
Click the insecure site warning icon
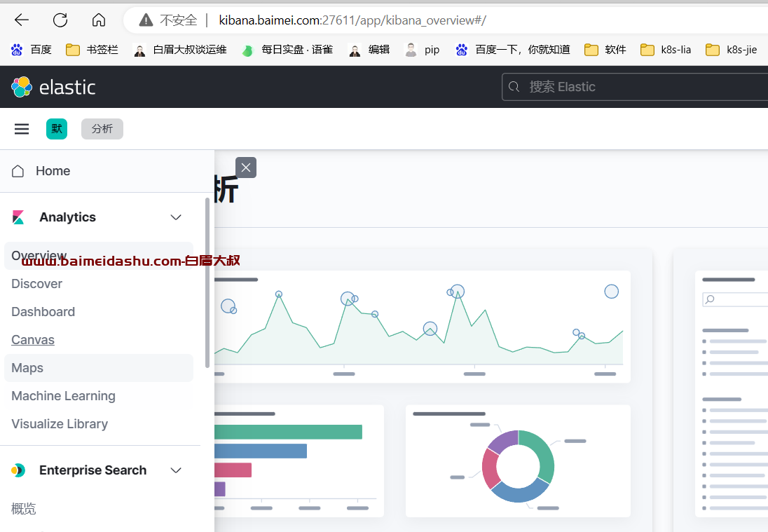point(146,20)
